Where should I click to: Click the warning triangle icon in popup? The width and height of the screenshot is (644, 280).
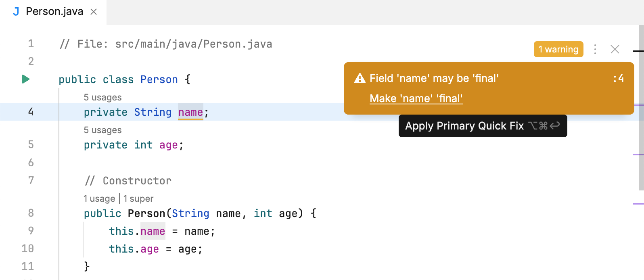point(360,78)
